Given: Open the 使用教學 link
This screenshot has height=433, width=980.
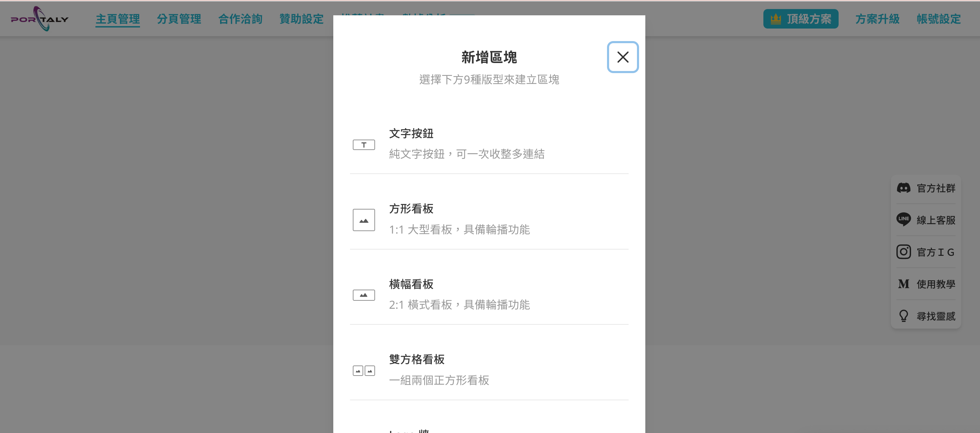Looking at the screenshot, I should (926, 284).
